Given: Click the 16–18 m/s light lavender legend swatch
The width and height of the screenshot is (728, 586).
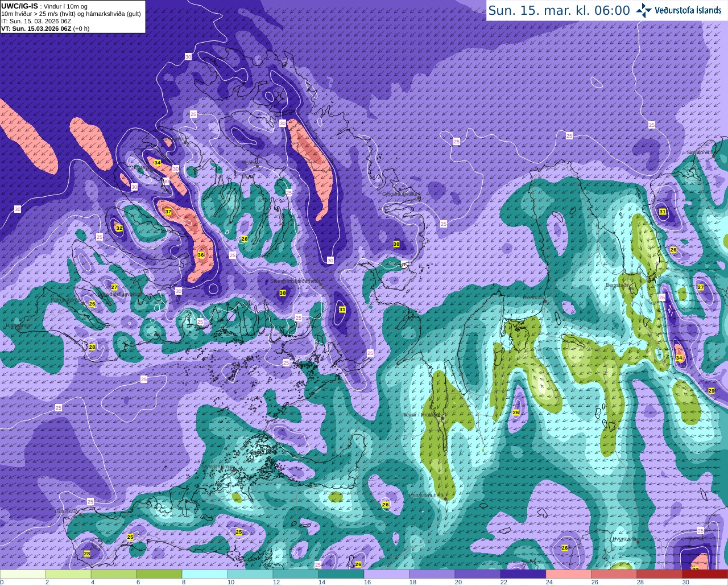Looking at the screenshot, I should tap(387, 574).
